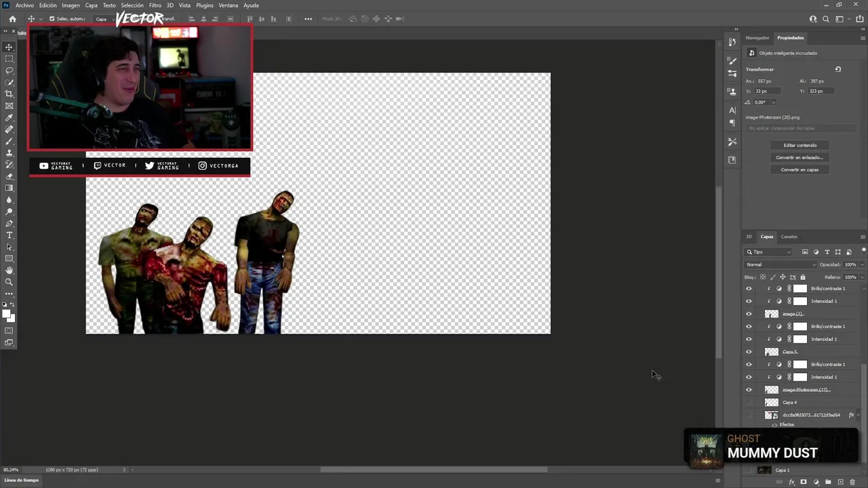
Task: Switch to 3D panel tab
Action: 749,237
